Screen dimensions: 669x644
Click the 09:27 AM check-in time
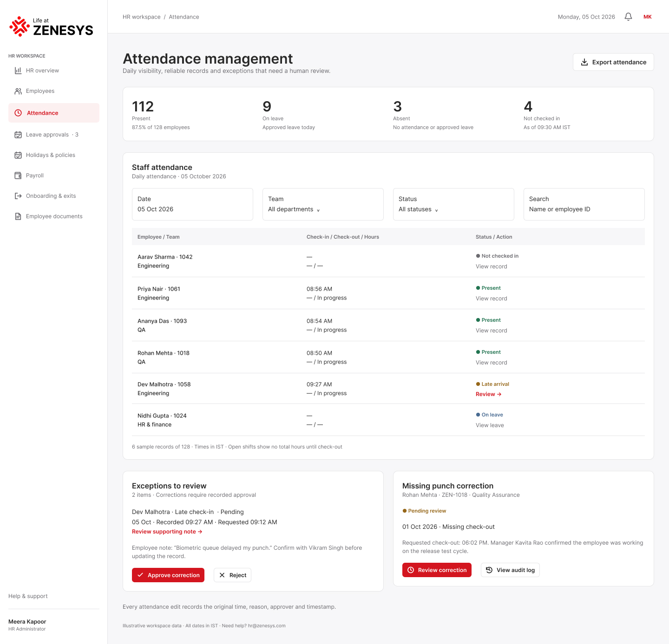(319, 384)
